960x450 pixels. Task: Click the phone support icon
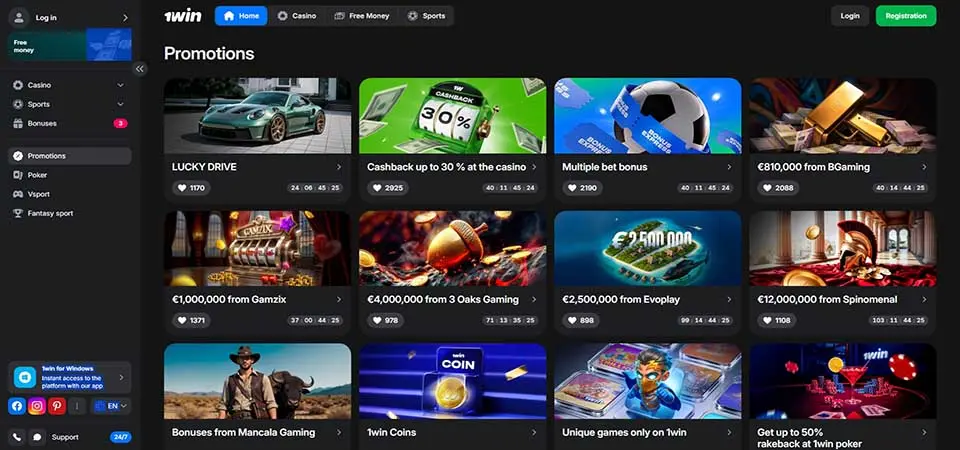pos(17,437)
